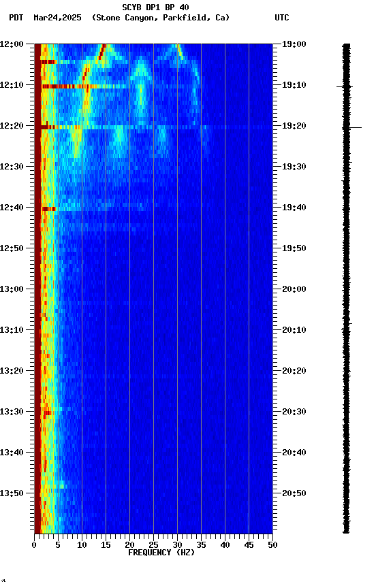376x588 pixels.
Task: Click the red low-frequency burst at 12:40
Action: click(49, 209)
